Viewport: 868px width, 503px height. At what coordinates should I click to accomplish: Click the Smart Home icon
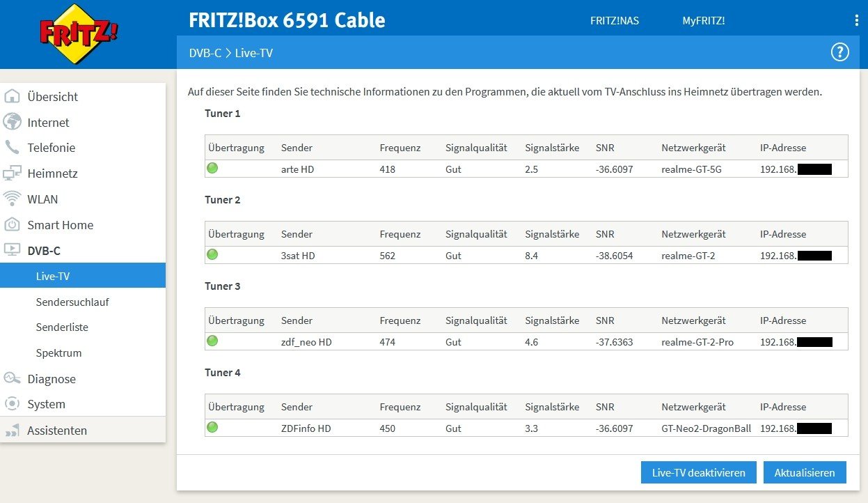click(13, 224)
